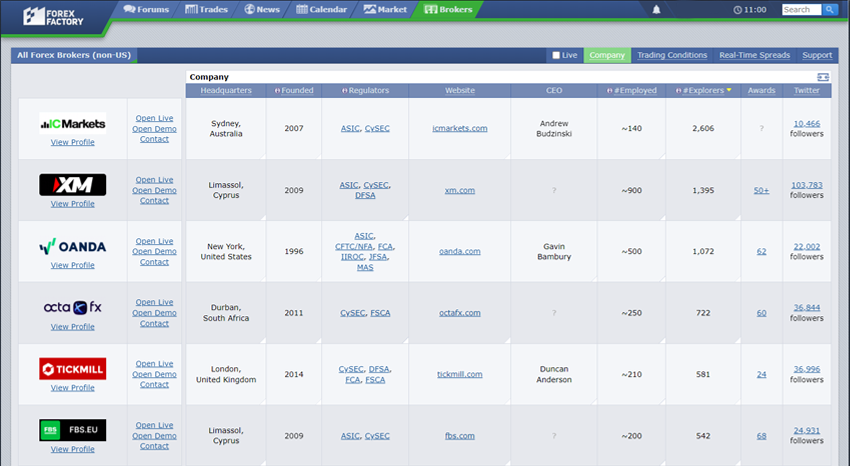Open View Profile for IC Markets
Screen dimensions: 850x466
pyautogui.click(x=73, y=142)
